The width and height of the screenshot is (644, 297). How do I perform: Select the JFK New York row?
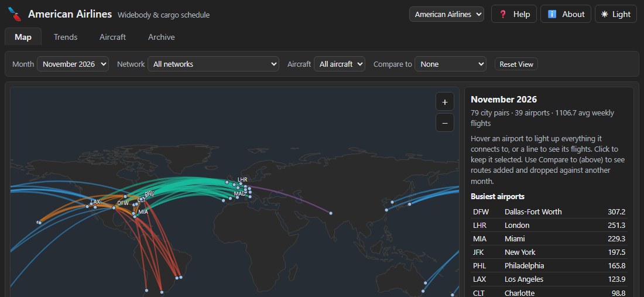point(549,252)
